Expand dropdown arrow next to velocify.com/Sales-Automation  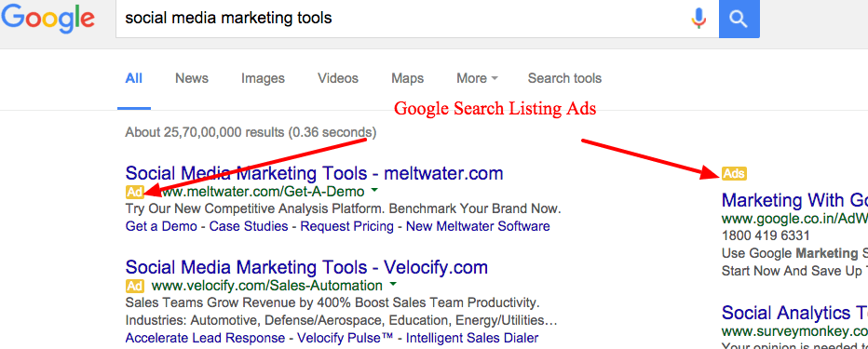tap(392, 285)
